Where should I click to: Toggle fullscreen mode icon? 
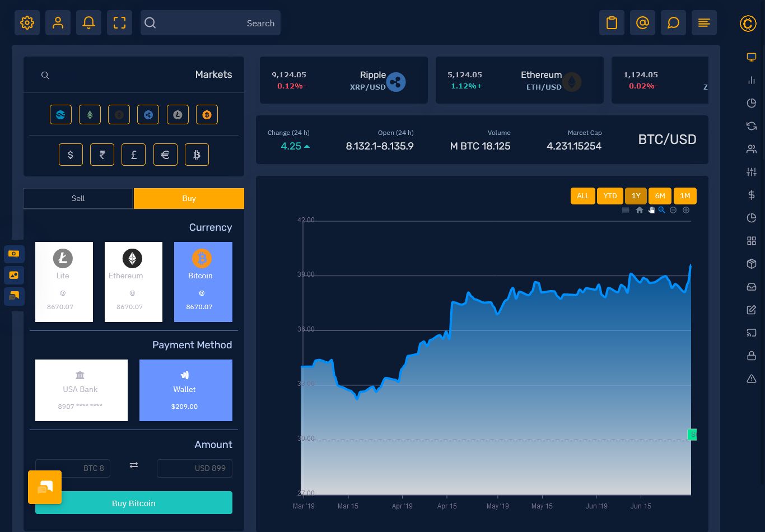click(119, 23)
